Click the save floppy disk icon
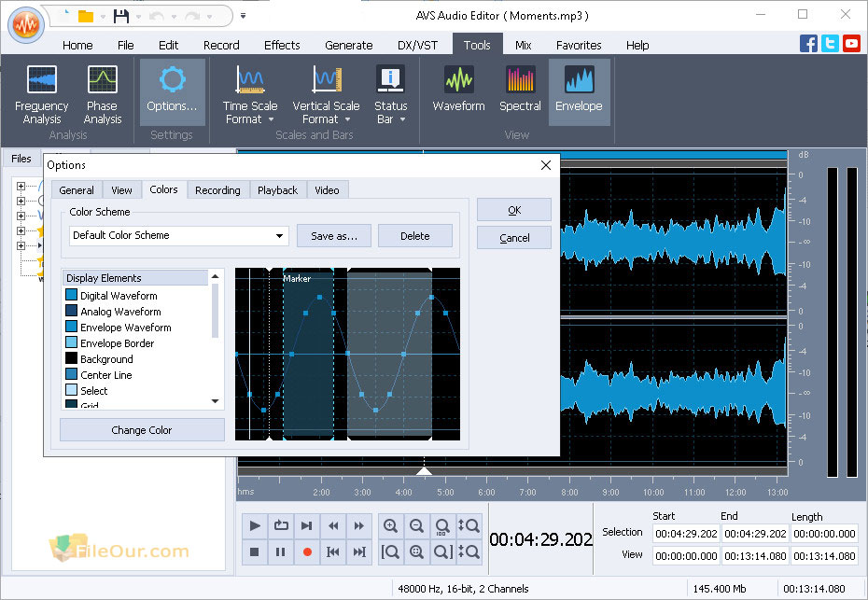The height and width of the screenshot is (600, 868). coord(120,16)
